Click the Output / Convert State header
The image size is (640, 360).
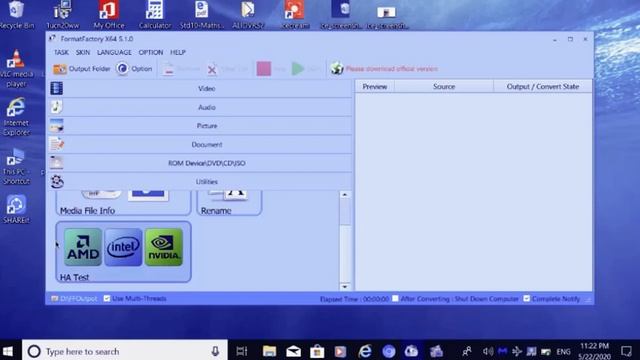[543, 87]
